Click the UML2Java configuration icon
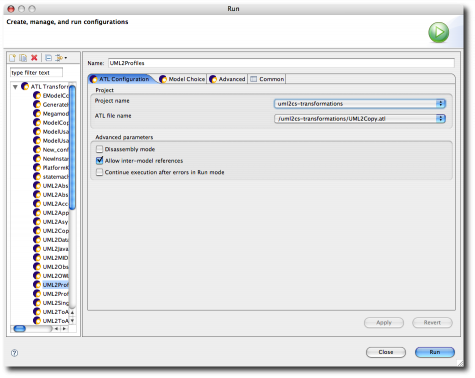Screen dimensions: 475x378 [x=37, y=249]
